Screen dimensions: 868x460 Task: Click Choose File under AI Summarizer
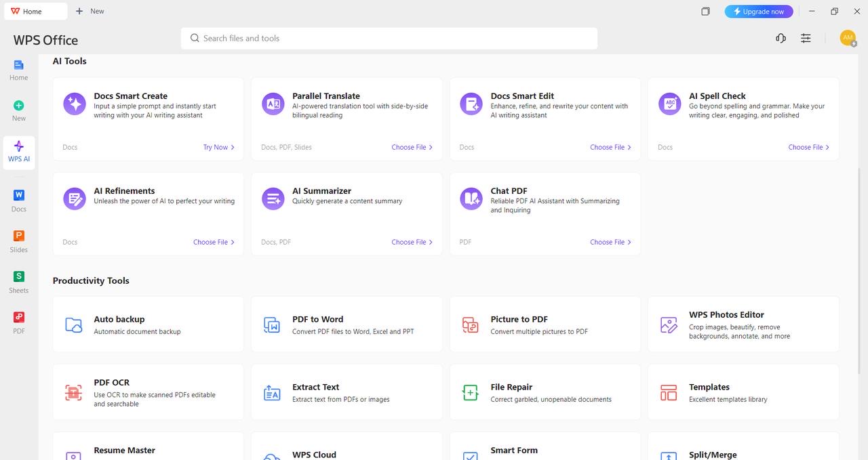point(412,242)
